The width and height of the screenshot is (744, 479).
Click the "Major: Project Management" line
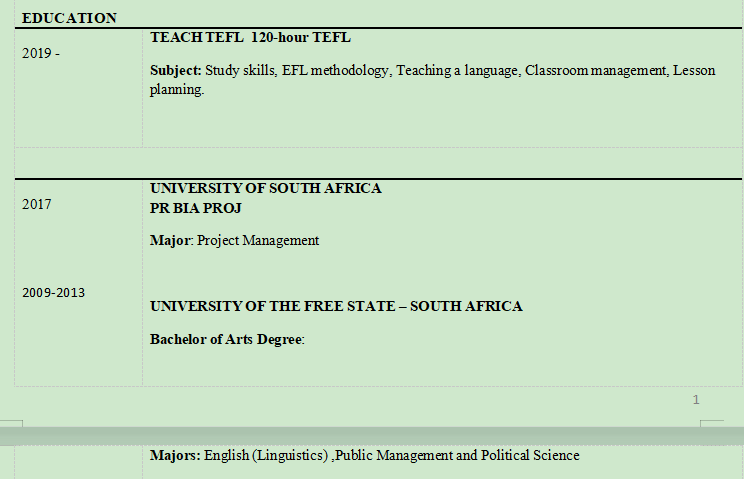coord(234,240)
